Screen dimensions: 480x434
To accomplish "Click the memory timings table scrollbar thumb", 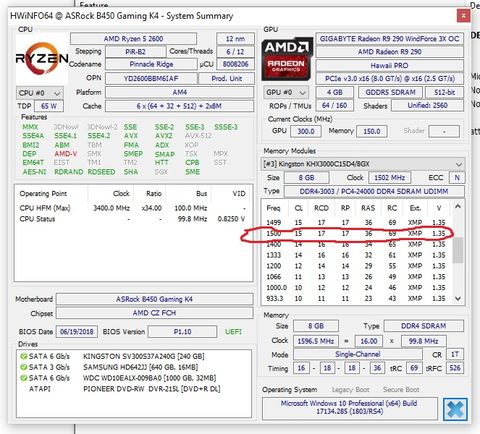I will (458, 250).
